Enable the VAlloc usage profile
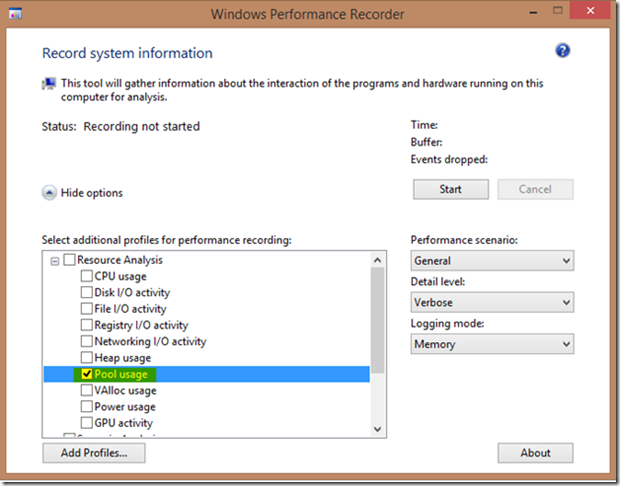 click(87, 390)
